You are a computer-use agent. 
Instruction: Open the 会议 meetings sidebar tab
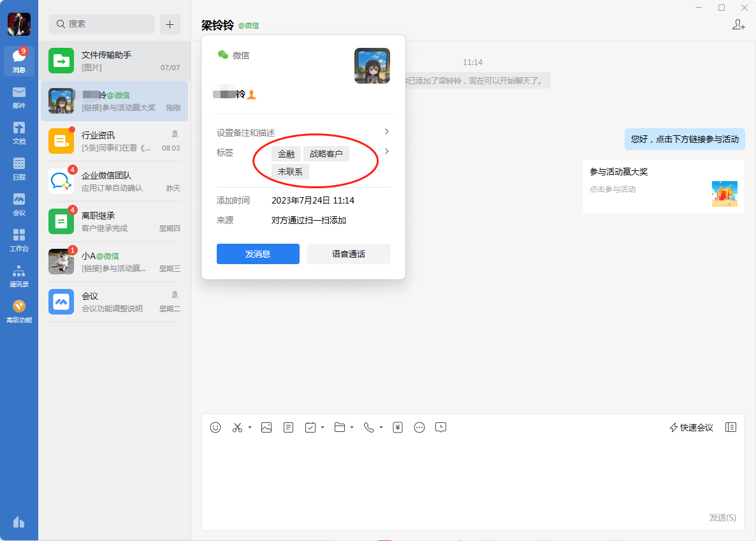pos(18,205)
